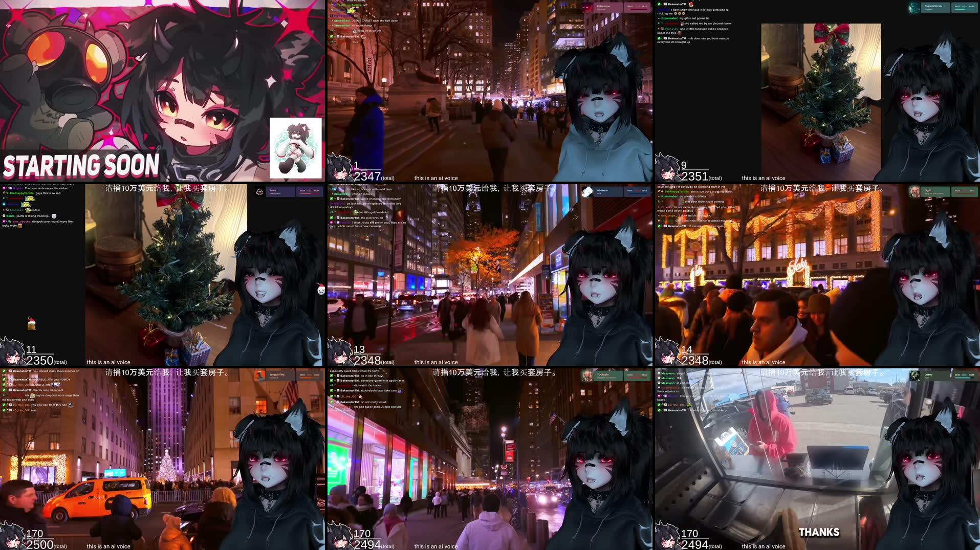980x550 pixels.
Task: Click the 'this is an ai voice' caption
Action: 436,178
